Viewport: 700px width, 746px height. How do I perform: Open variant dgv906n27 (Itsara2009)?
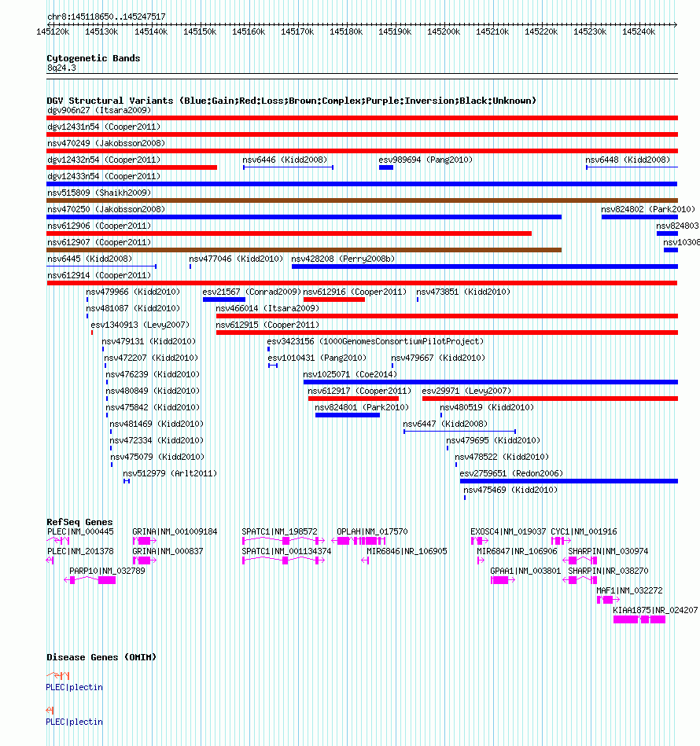[x=362, y=117]
